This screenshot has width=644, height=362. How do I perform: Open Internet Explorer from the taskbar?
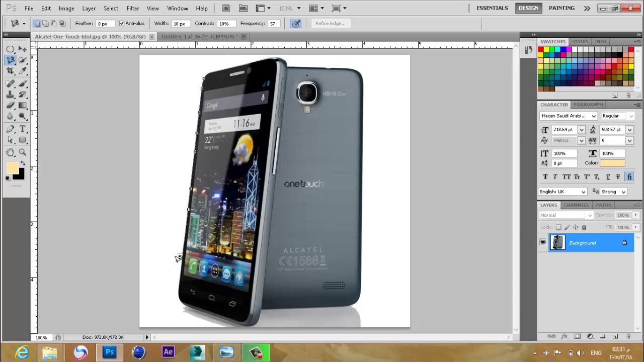point(22,352)
